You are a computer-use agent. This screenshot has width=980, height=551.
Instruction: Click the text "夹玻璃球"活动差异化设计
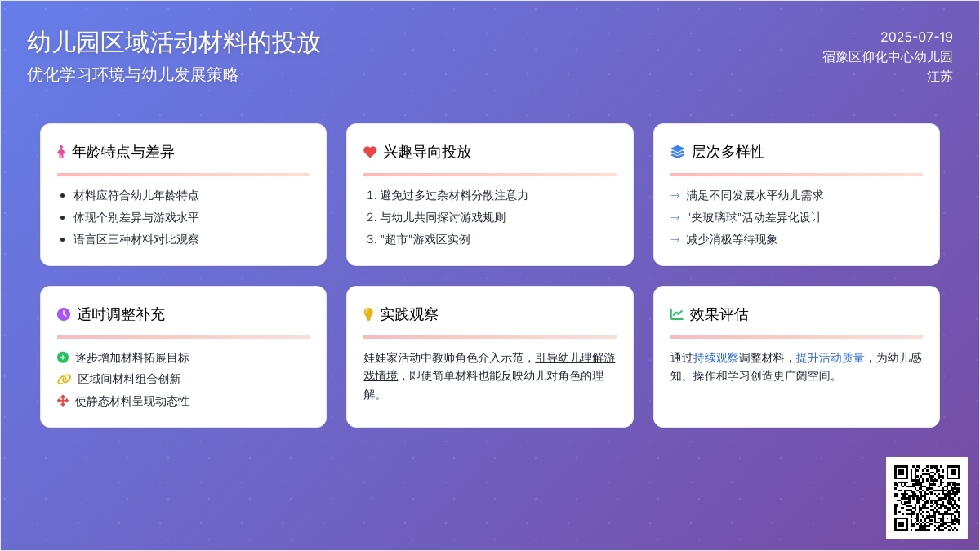click(x=755, y=217)
